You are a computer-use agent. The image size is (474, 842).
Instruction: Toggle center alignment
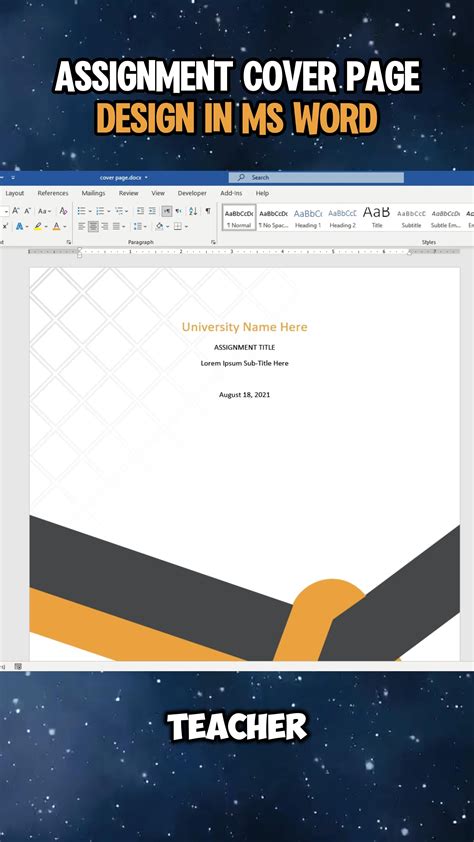click(x=93, y=226)
